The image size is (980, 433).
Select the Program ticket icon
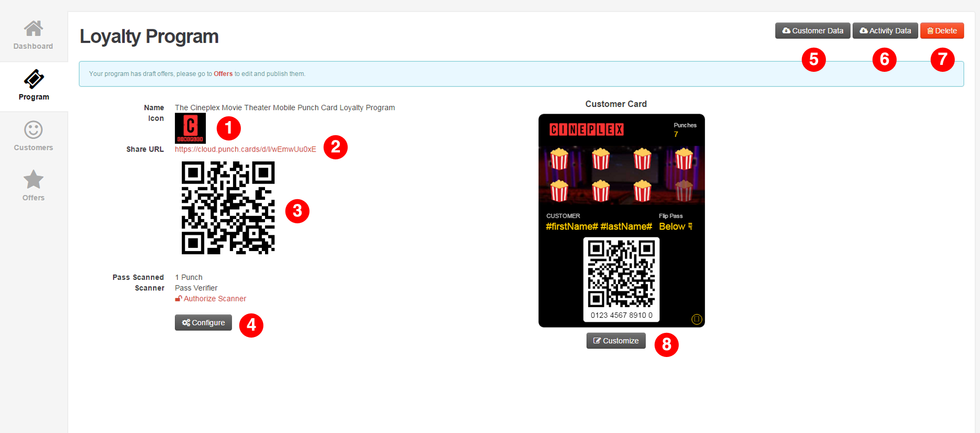[x=34, y=79]
